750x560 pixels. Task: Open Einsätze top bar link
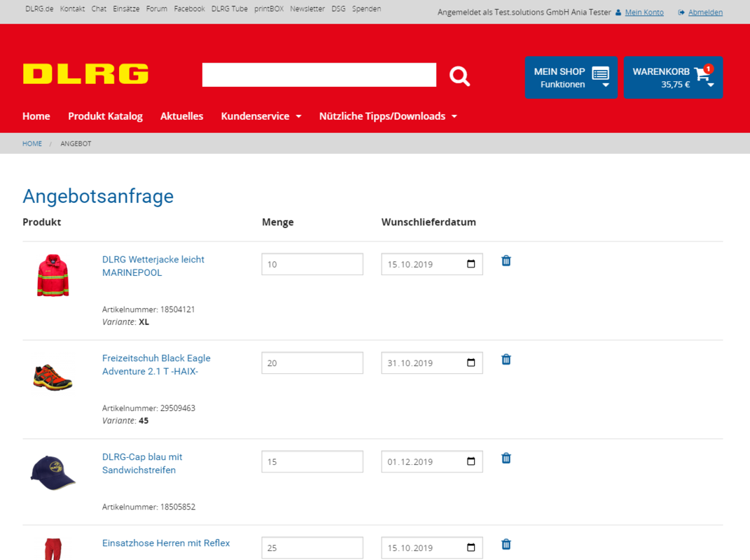pos(126,8)
